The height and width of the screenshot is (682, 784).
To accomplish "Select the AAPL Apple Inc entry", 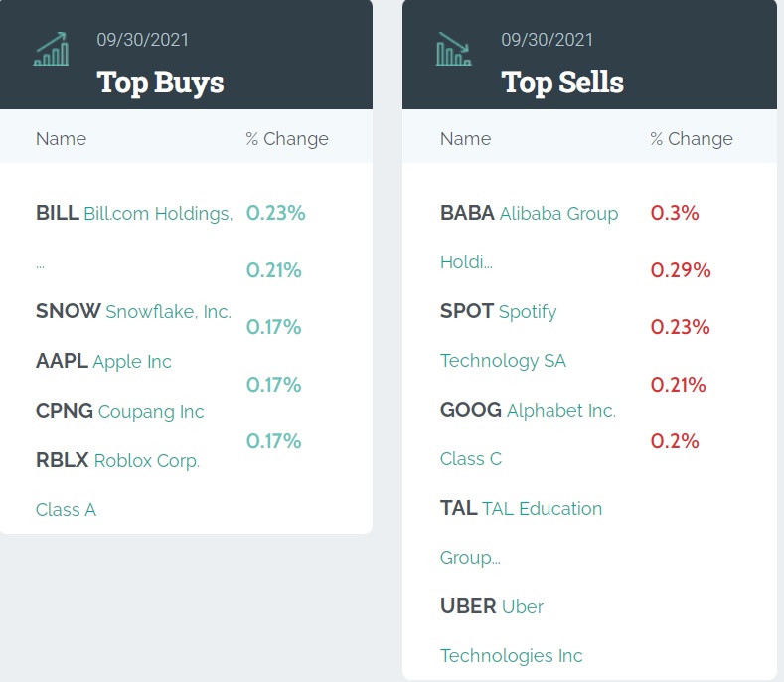I will point(103,361).
